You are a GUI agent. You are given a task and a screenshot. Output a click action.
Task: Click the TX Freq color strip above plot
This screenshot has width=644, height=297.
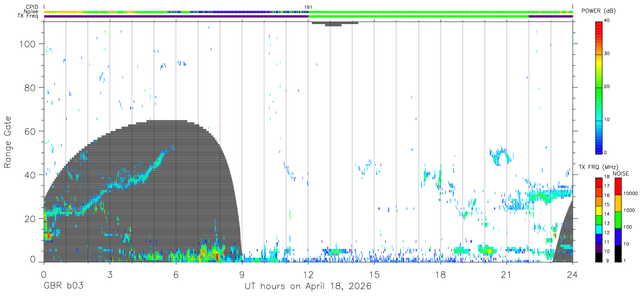click(x=308, y=16)
